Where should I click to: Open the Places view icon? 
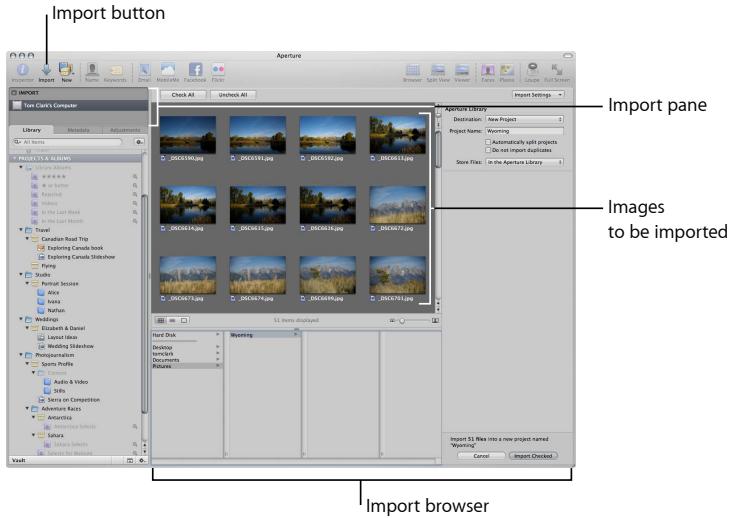[x=507, y=70]
